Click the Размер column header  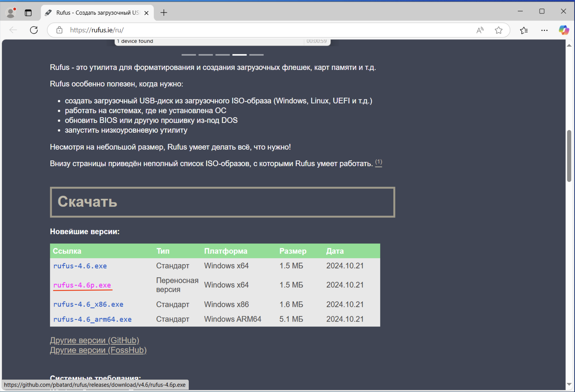(x=293, y=251)
